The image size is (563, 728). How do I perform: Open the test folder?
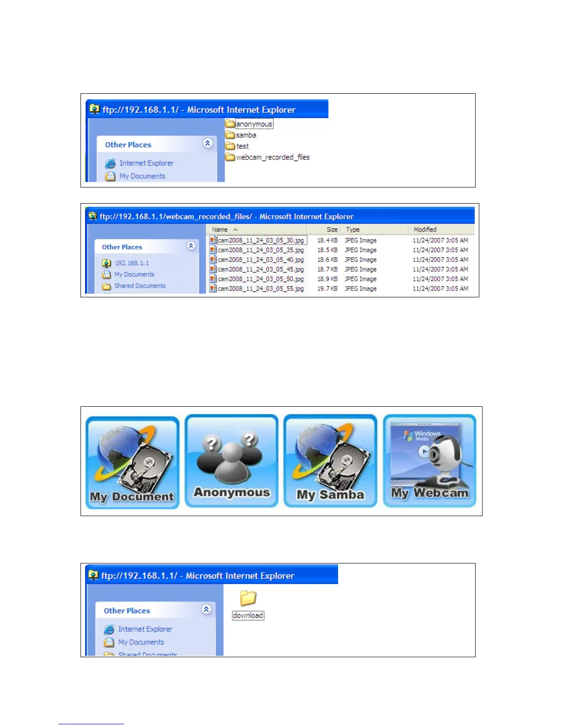(237, 146)
